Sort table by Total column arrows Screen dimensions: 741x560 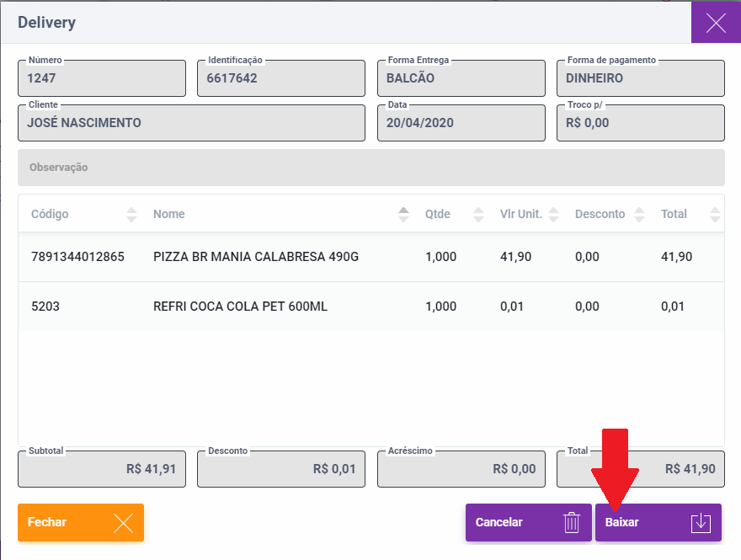click(716, 214)
